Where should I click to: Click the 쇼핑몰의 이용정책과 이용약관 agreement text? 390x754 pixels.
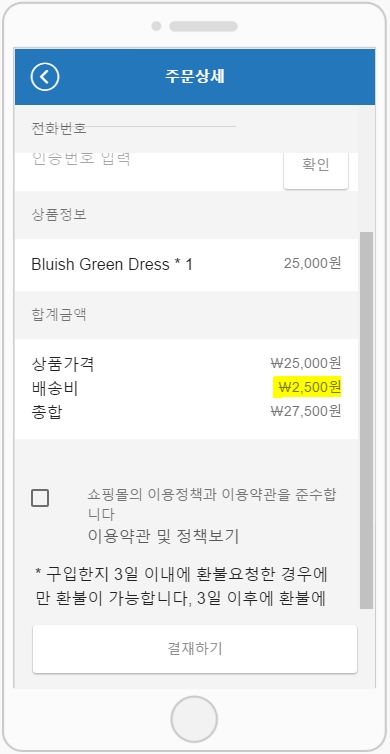click(212, 503)
